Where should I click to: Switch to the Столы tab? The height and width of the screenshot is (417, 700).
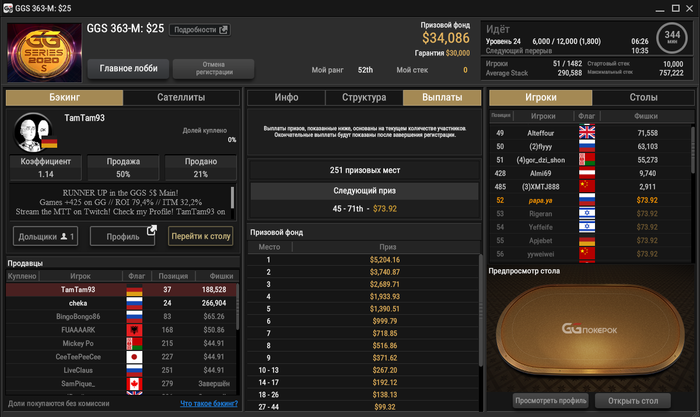coord(643,97)
